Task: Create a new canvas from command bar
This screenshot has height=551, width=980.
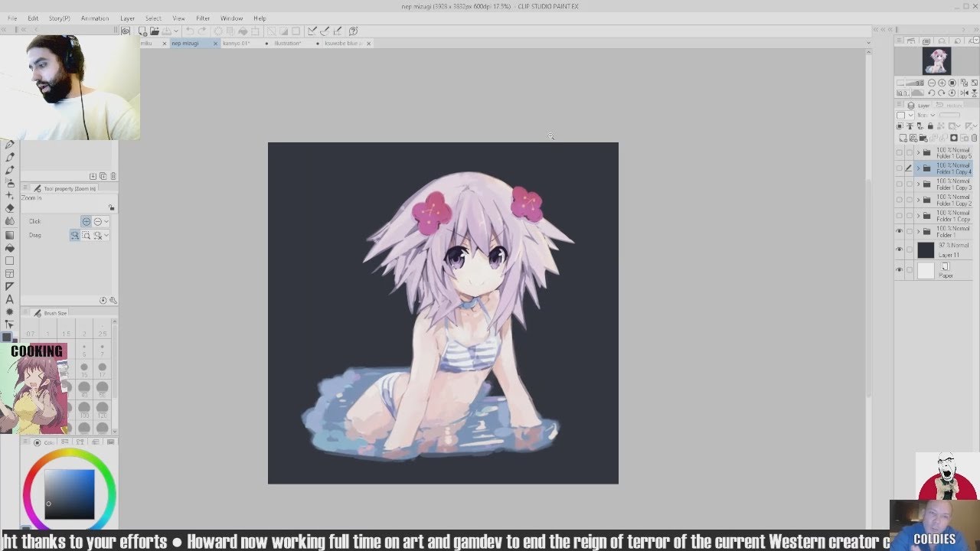Action: tap(142, 31)
